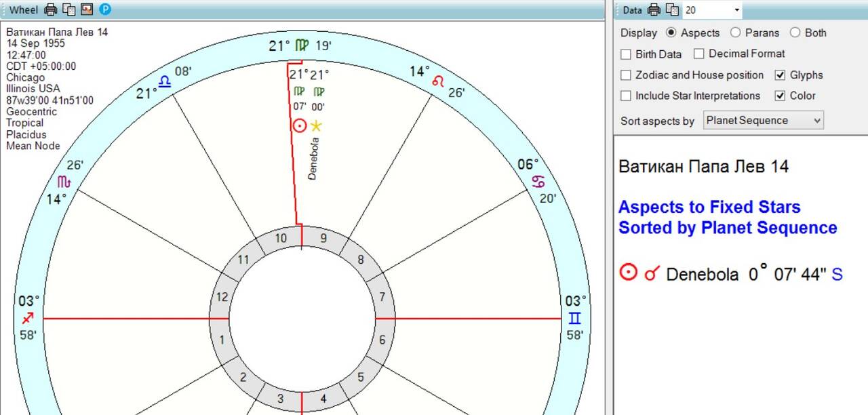The width and height of the screenshot is (868, 415).
Task: Click the 'CDT +05:00:00' timezone text
Action: [x=41, y=66]
